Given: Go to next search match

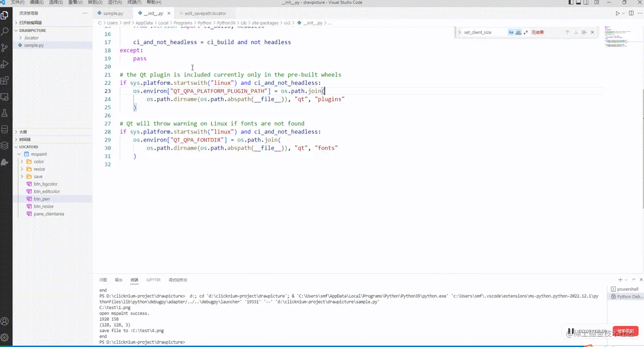Looking at the screenshot, I should (575, 32).
